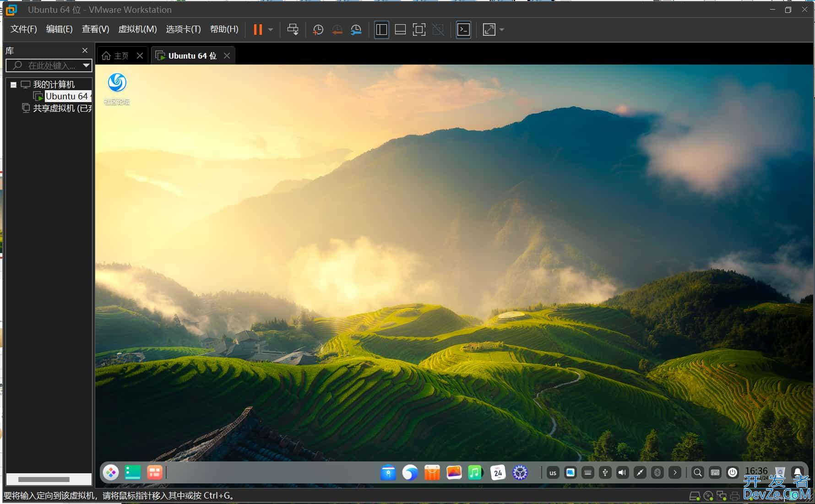Open the volume control in the tray
This screenshot has height=504, width=815.
pyautogui.click(x=622, y=473)
